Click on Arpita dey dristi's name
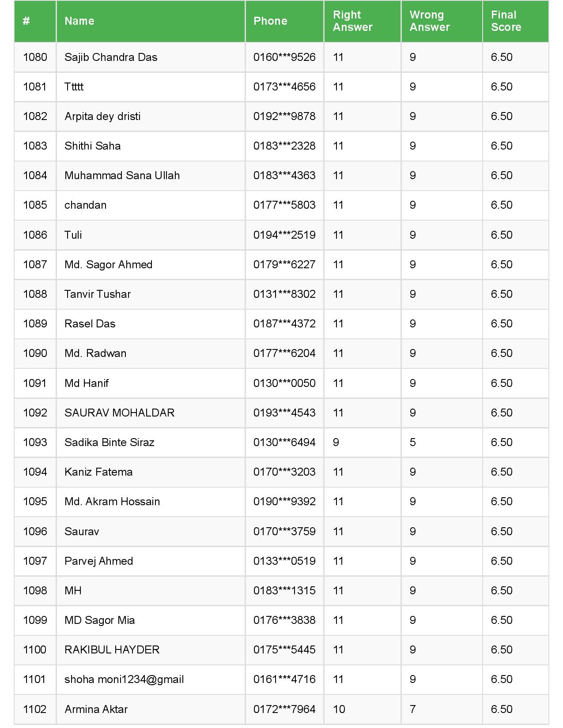Image resolution: width=563 pixels, height=728 pixels. 102,116
